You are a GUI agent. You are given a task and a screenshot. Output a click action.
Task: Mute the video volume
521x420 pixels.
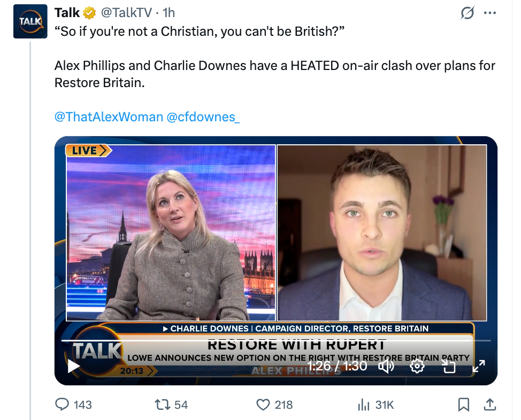tap(386, 366)
